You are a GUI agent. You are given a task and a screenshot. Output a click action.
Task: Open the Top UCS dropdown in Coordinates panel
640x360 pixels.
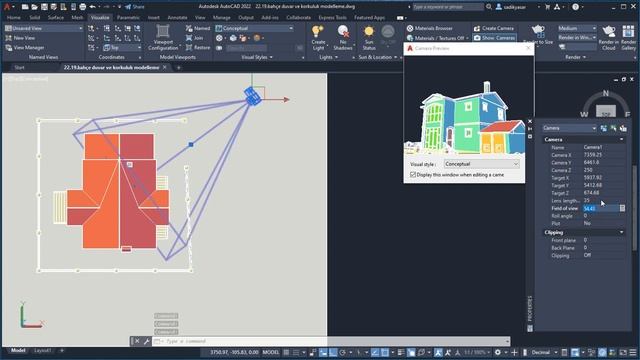click(122, 48)
